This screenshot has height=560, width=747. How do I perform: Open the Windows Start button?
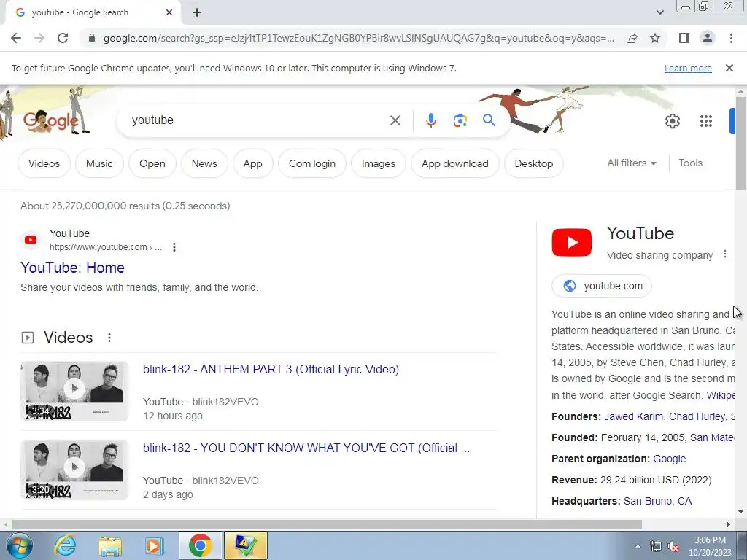(20, 545)
